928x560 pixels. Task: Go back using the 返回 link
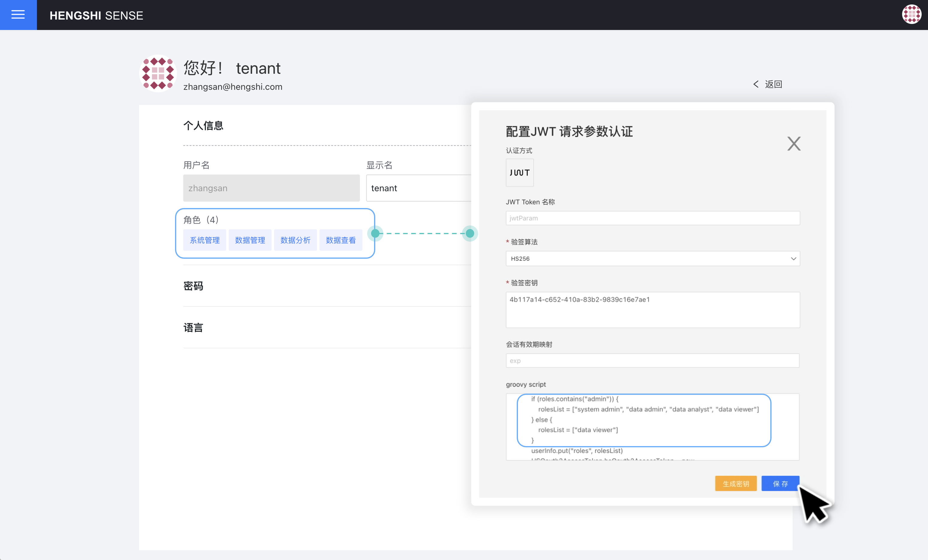coord(768,84)
